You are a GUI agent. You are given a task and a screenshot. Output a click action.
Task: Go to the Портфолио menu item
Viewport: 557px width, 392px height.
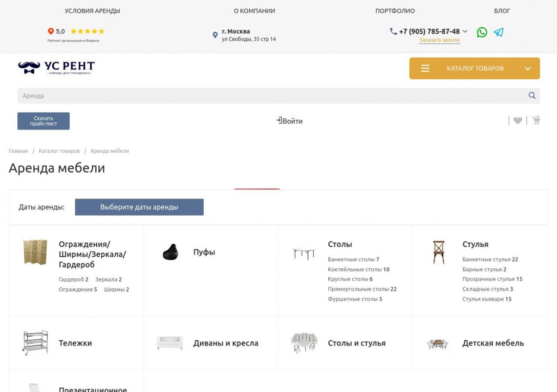click(395, 11)
